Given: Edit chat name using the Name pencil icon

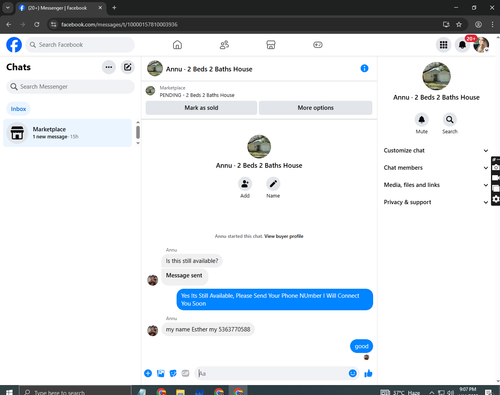Looking at the screenshot, I should [x=273, y=184].
